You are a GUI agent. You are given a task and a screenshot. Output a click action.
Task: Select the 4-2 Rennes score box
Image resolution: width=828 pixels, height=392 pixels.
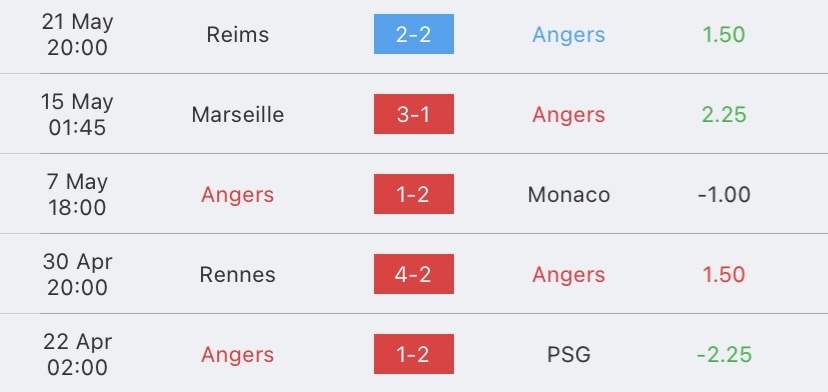pos(413,274)
